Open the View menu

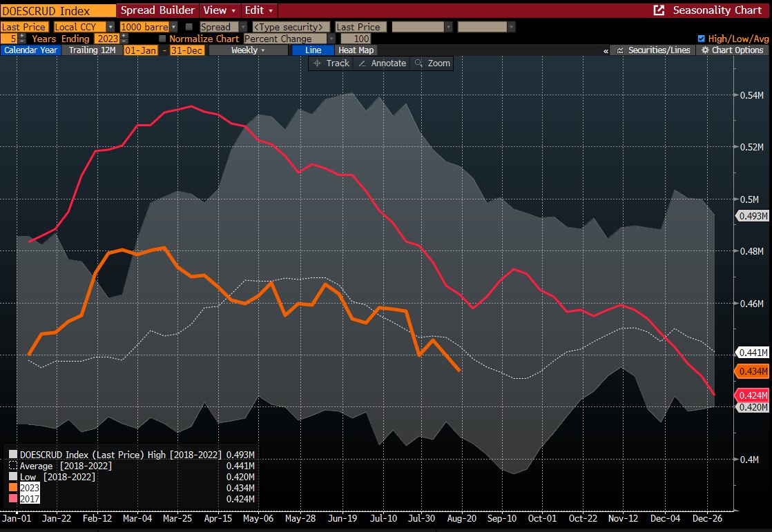coord(220,10)
